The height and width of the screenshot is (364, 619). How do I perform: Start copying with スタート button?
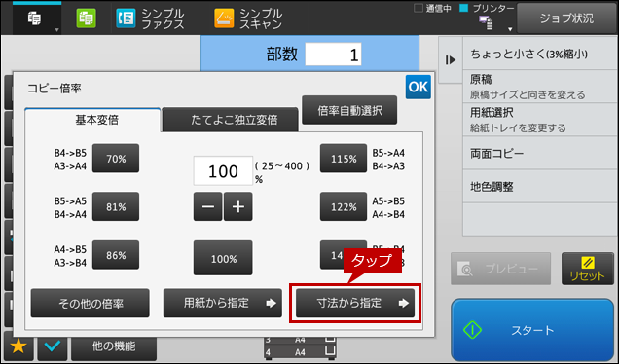[x=532, y=330]
